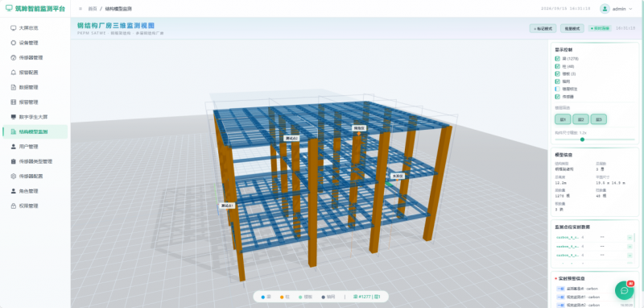Open 报警配置 menu item
Screen dimensions: 644x308
pyautogui.click(x=35, y=73)
